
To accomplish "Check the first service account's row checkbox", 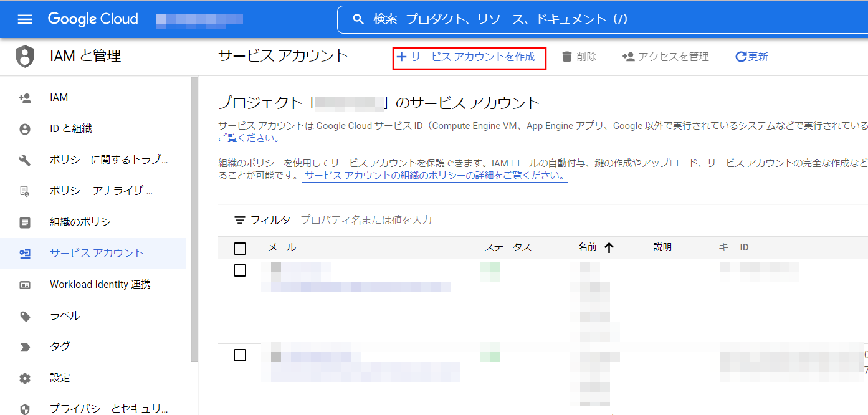I will [240, 270].
